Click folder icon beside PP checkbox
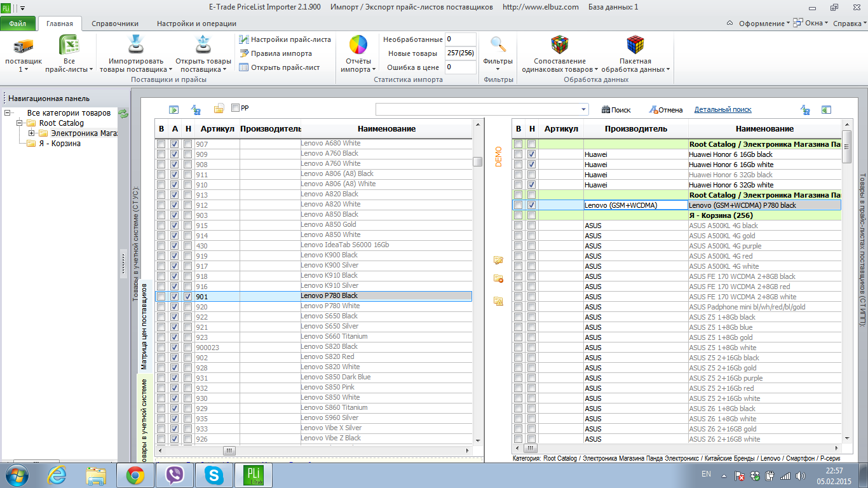The image size is (868, 488). (x=219, y=109)
